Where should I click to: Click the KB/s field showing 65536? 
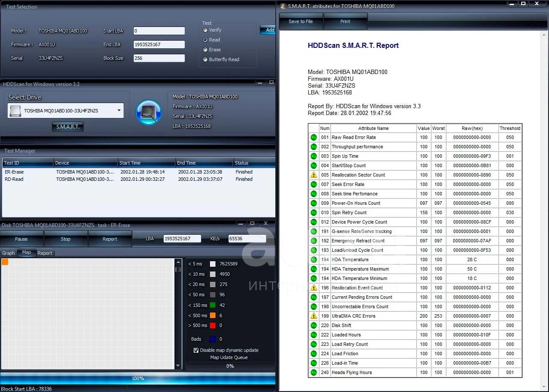tap(247, 239)
